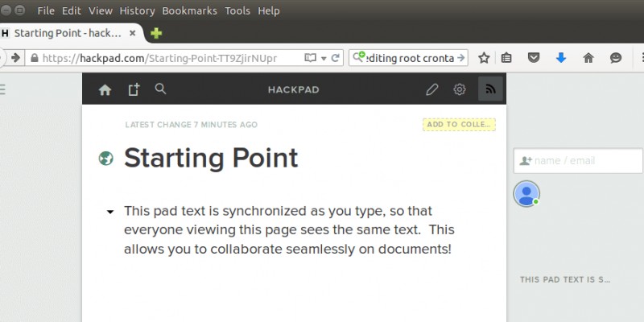Show bookmarks list icon

point(507,58)
